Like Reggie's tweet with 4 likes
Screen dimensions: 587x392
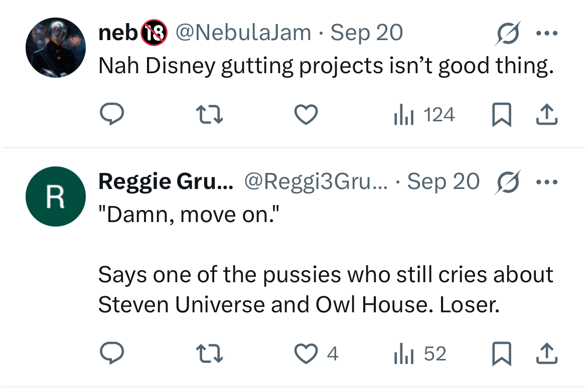(316, 353)
